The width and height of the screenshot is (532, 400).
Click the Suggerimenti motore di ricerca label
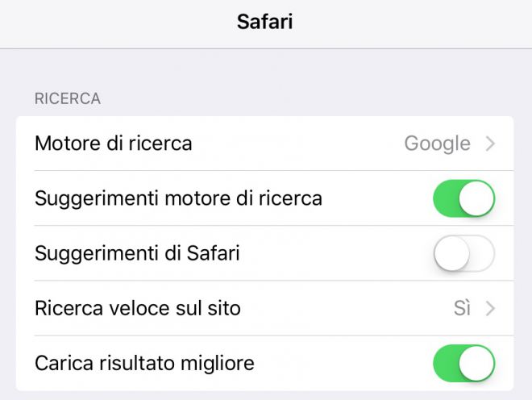point(178,198)
